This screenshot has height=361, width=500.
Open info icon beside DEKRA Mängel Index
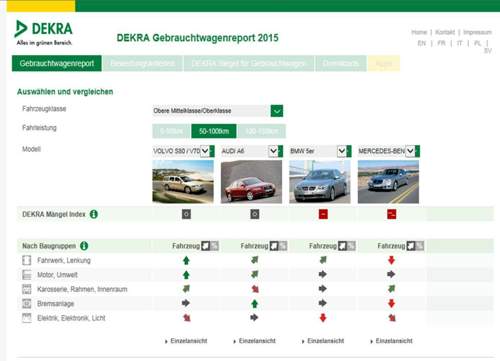pos(94,214)
